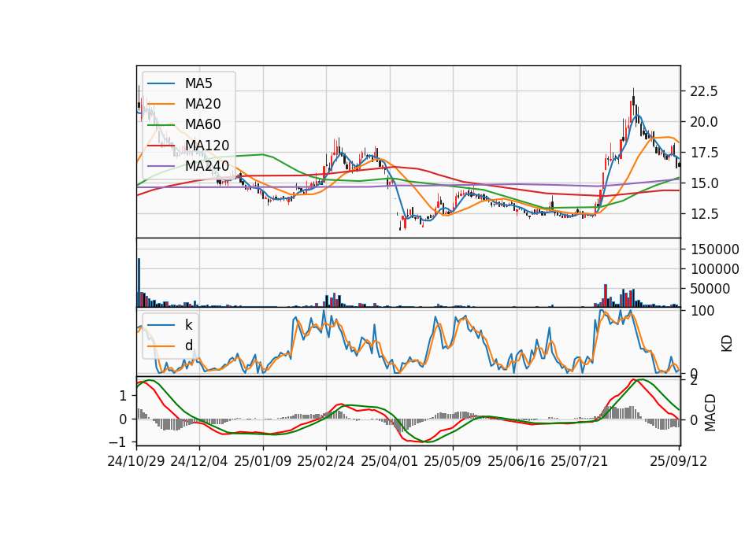Image resolution: width=756 pixels, height=543 pixels.
Task: Click the 15.0 price axis tick
Action: click(x=704, y=183)
